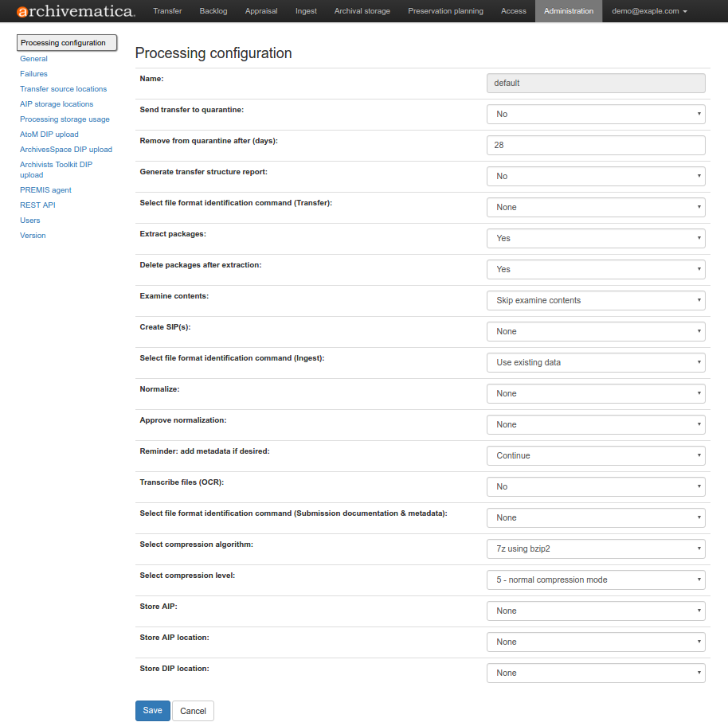Go to the Archival storage tab
Screen dimensions: 728x726
pos(362,11)
